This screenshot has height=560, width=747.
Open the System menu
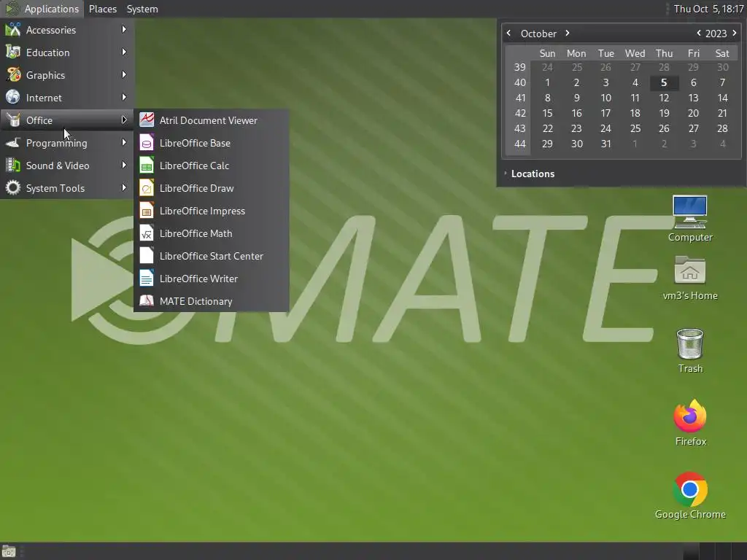(142, 9)
